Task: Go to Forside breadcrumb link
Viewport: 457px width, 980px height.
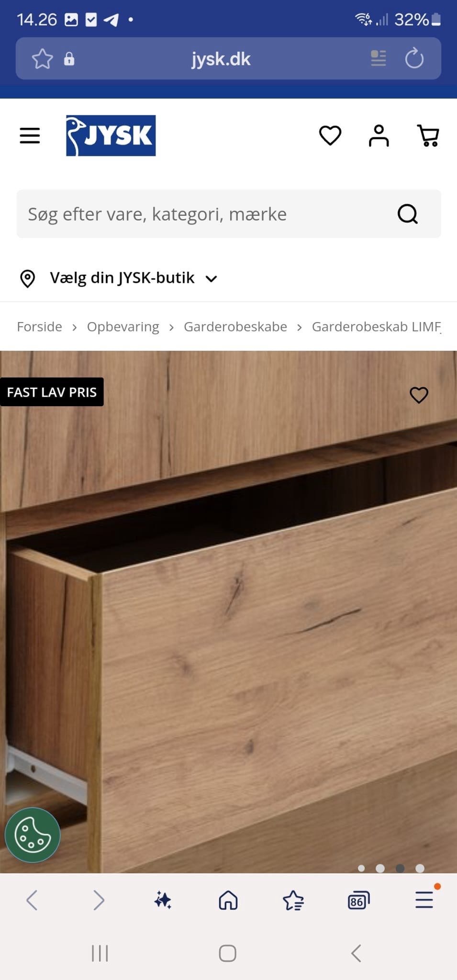Action: tap(40, 327)
